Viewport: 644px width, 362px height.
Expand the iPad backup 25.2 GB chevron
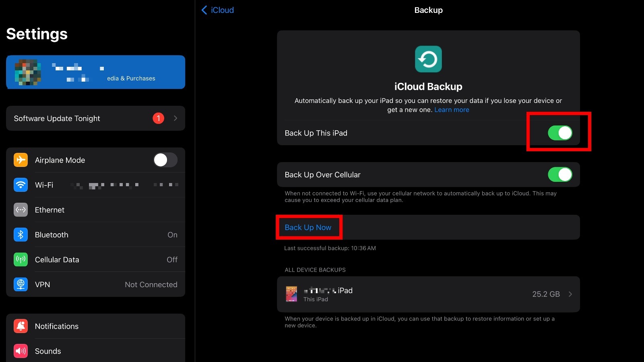pyautogui.click(x=570, y=294)
